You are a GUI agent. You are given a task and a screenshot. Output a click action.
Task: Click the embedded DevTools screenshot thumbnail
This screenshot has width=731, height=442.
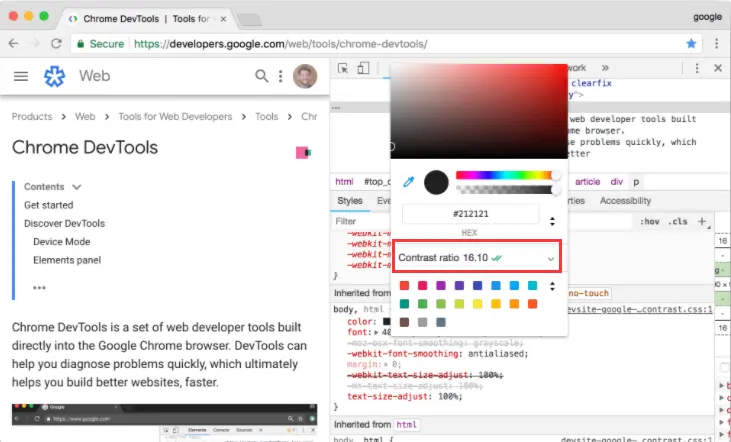165,422
